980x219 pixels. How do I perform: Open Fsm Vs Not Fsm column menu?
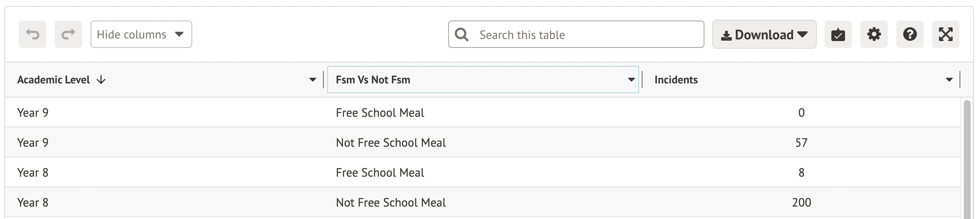(x=631, y=80)
